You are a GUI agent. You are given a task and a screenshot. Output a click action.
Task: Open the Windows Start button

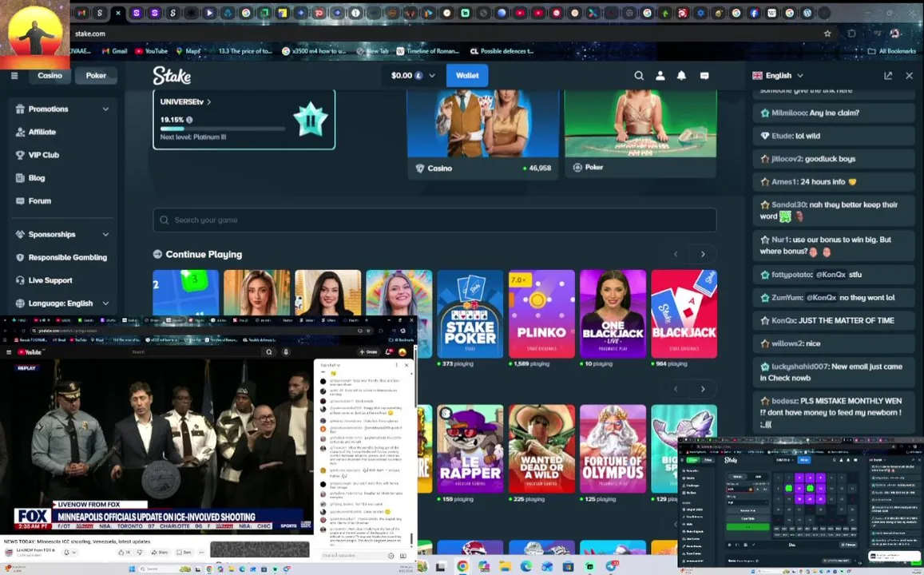click(131, 569)
